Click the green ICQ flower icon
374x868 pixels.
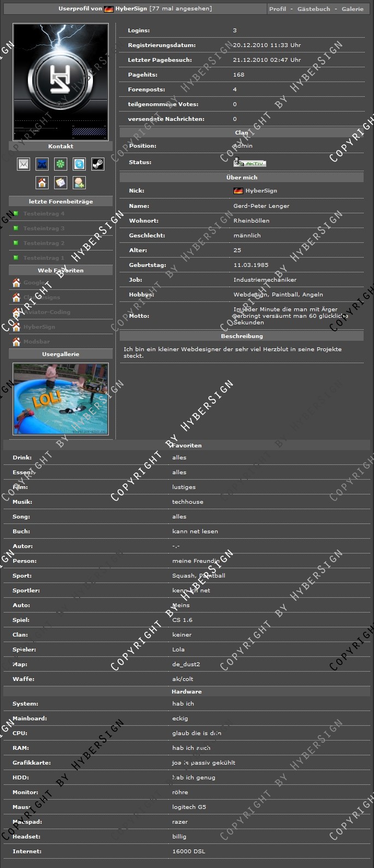(61, 164)
